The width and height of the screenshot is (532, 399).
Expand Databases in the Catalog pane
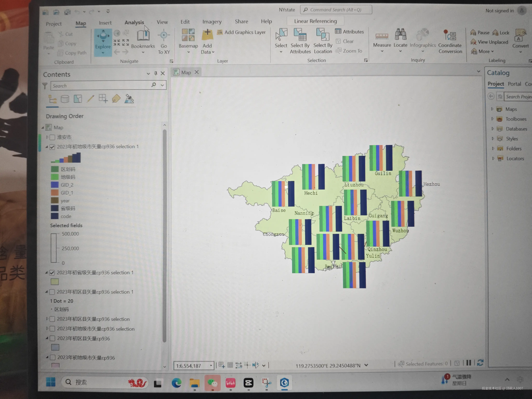click(493, 129)
